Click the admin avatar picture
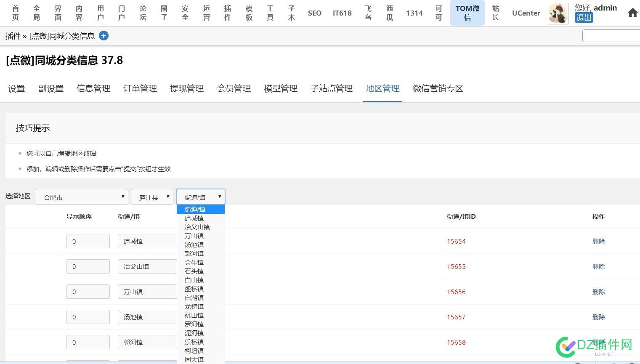Image resolution: width=640 pixels, height=364 pixels. (x=558, y=13)
